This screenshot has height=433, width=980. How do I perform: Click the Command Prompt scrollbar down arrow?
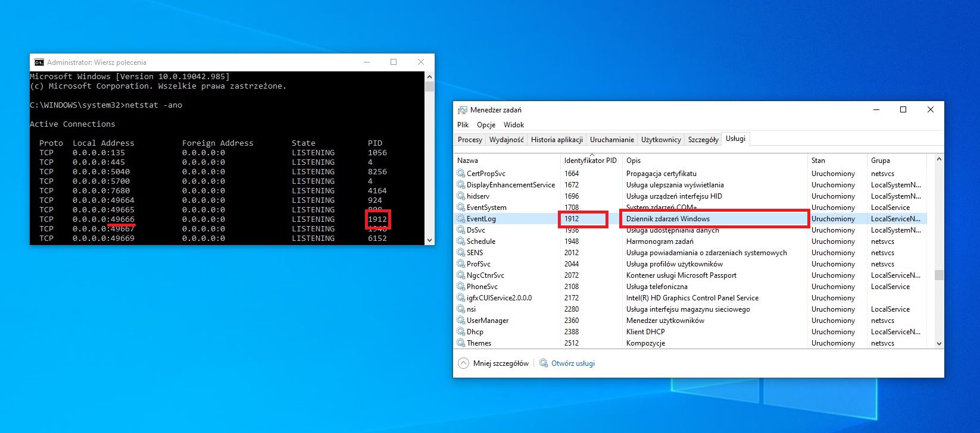coord(429,240)
